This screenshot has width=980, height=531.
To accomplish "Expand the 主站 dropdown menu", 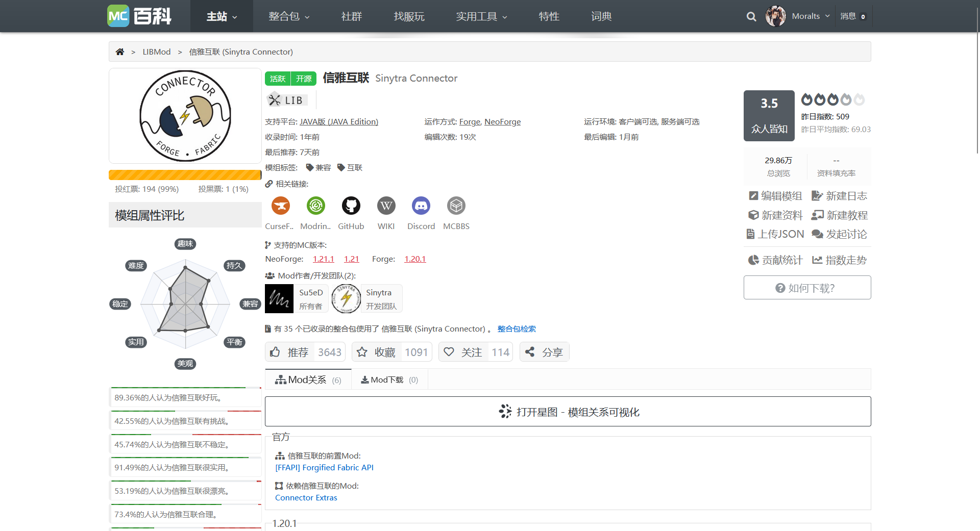I will 222,16.
